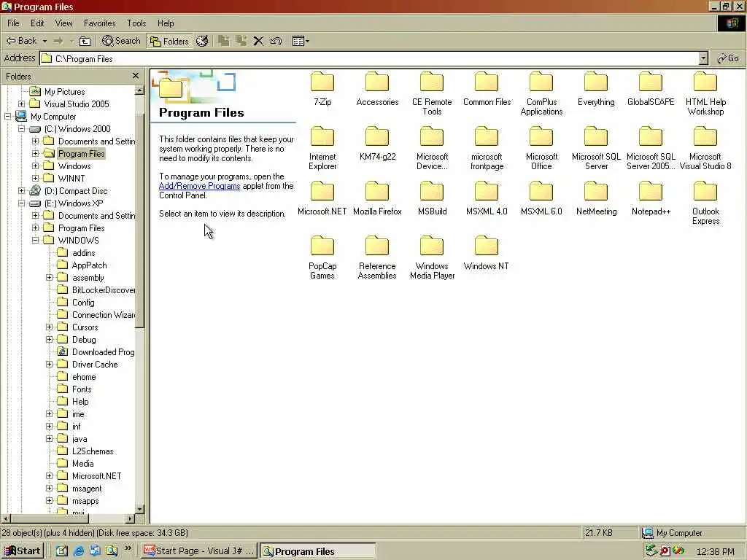Viewport: 747px width, 560px height.
Task: Click the folder tree horizontal scrollbar right arrow
Action: [131, 518]
